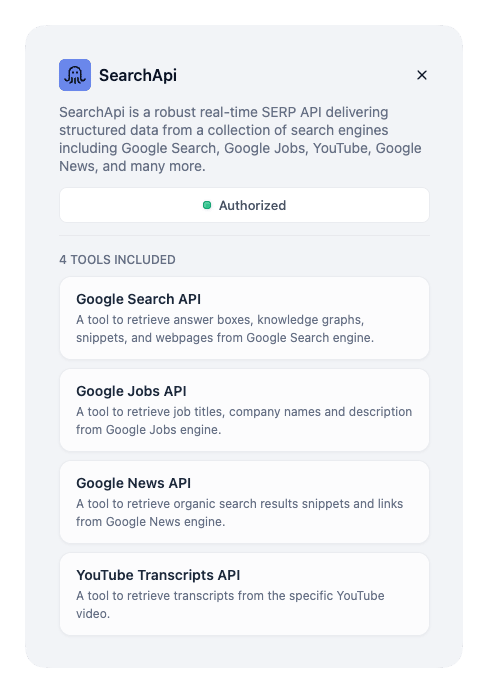The height and width of the screenshot is (693, 488).
Task: Click the SearchApi SERP description paragraph
Action: click(240, 139)
